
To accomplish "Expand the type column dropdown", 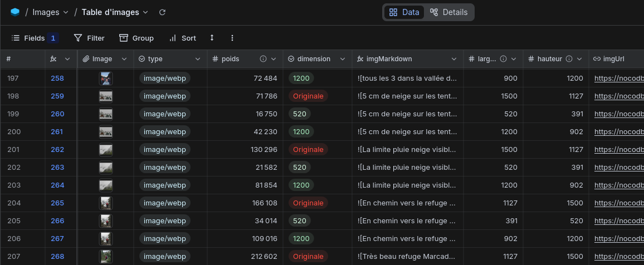I will click(x=198, y=59).
